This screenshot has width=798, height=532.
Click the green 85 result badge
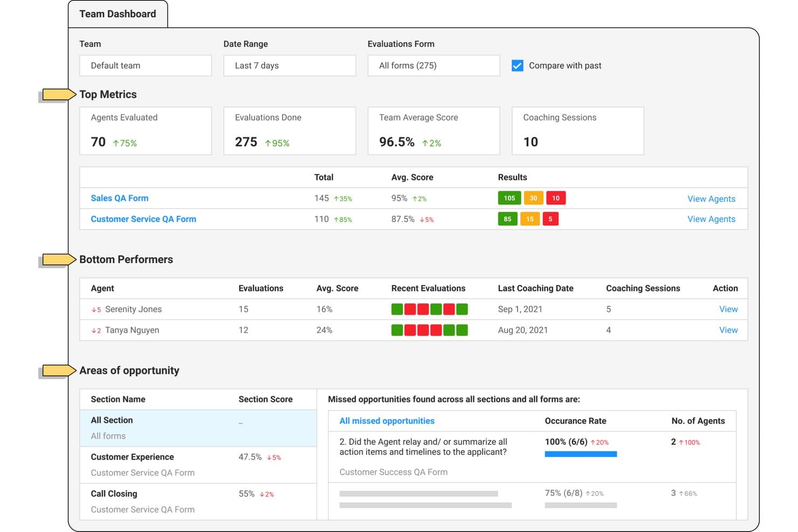[508, 219]
